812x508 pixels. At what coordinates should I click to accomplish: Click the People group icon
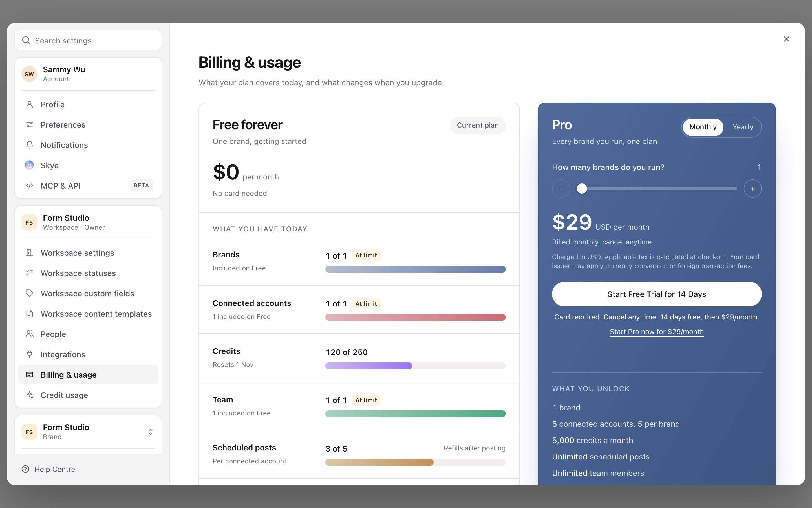click(30, 334)
